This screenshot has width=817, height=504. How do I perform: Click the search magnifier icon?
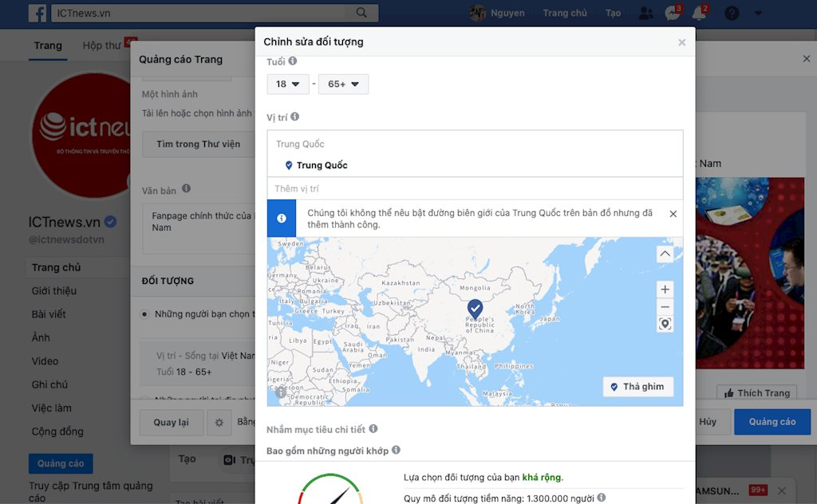(361, 13)
